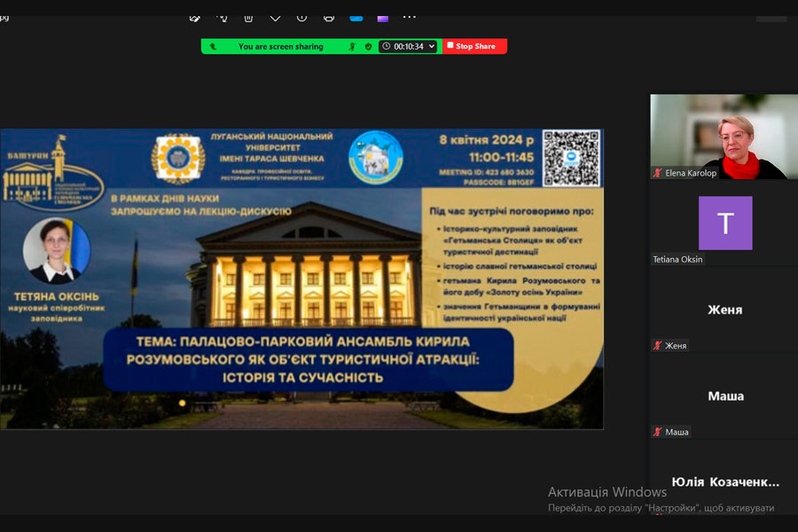Click the Тетяна Оксінь portrait photo on slide
The width and height of the screenshot is (798, 532).
pos(57,250)
